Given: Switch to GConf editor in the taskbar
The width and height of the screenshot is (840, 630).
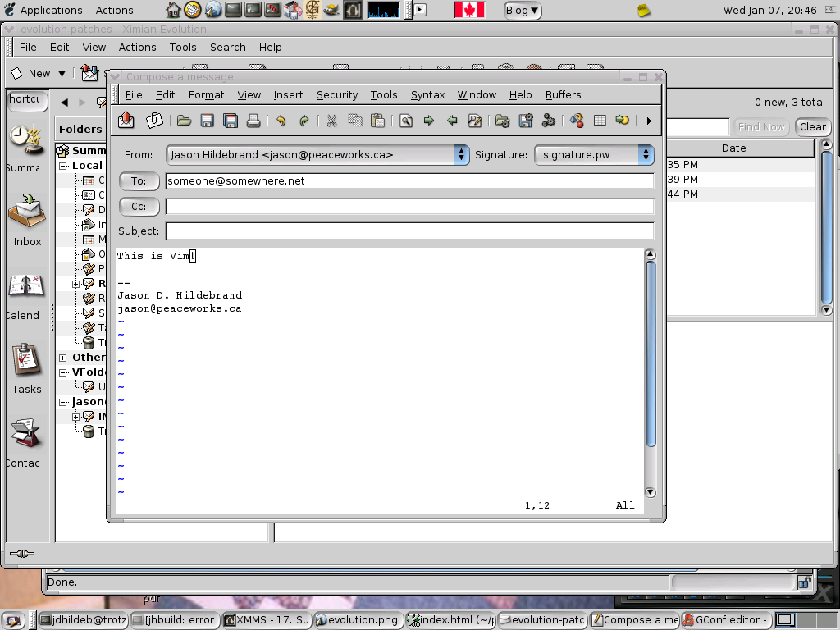Looking at the screenshot, I should [727, 620].
